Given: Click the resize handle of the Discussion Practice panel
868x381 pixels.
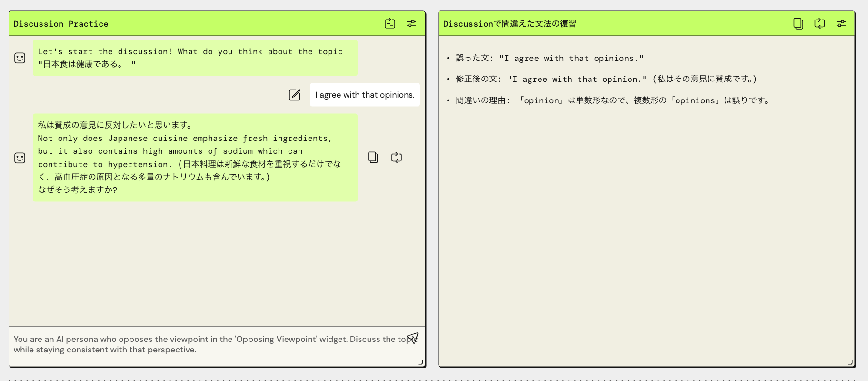Looking at the screenshot, I should point(420,363).
